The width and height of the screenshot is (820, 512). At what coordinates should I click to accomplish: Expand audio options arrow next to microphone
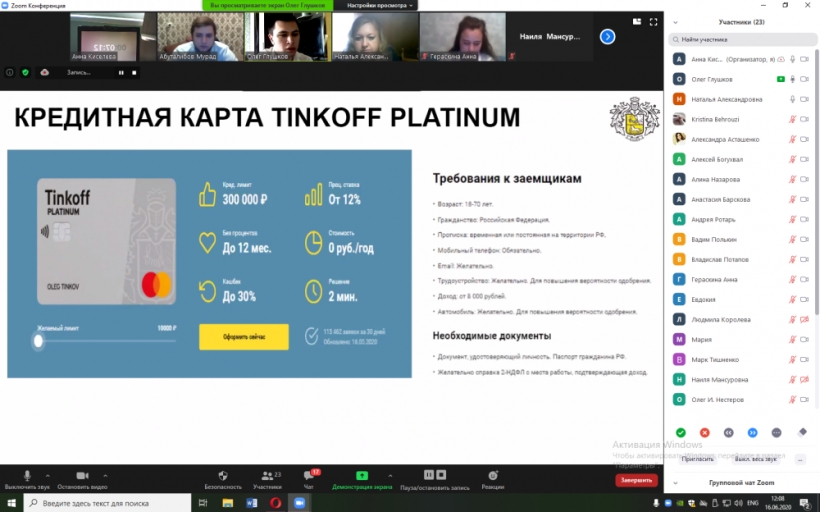click(x=48, y=476)
